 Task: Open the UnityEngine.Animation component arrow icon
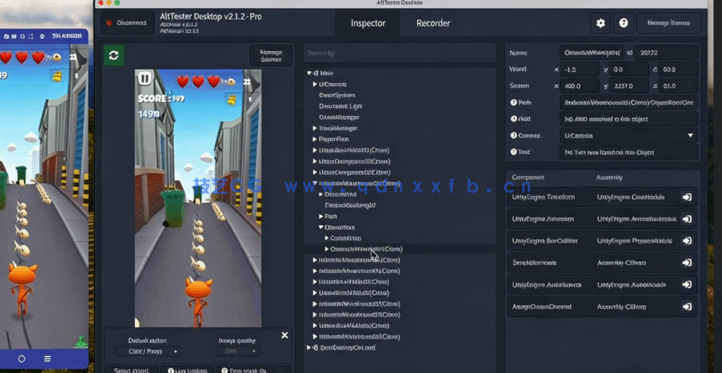[687, 219]
